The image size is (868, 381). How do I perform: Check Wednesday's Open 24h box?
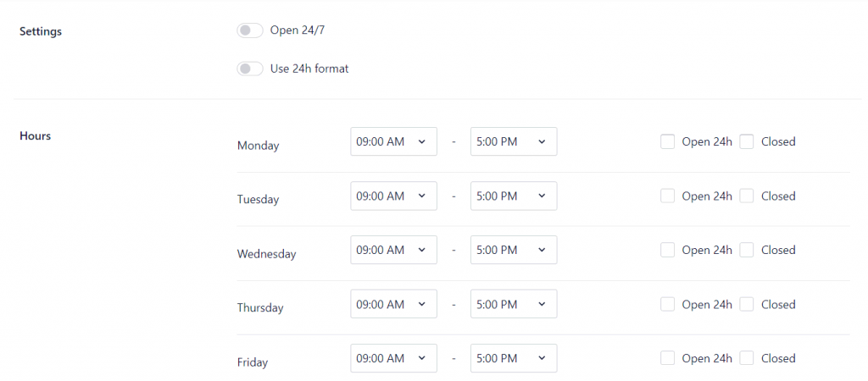pos(668,250)
